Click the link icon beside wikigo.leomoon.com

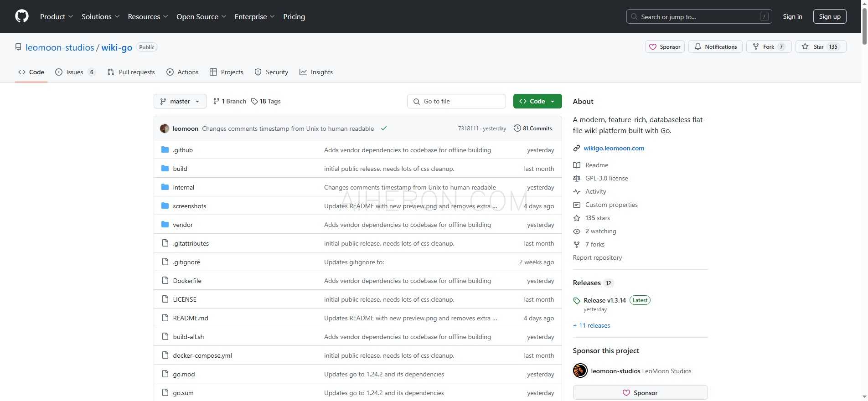pos(577,148)
